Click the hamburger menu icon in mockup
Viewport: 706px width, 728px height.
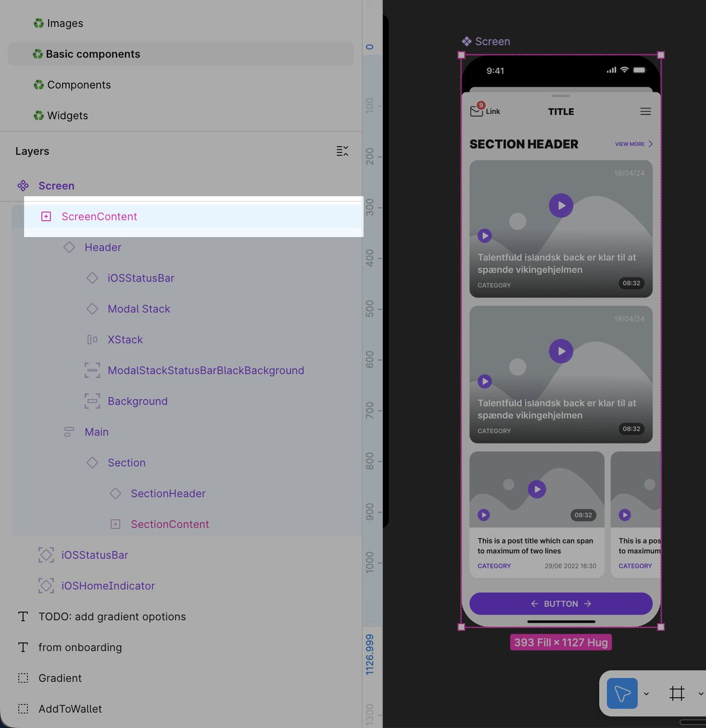tap(645, 112)
